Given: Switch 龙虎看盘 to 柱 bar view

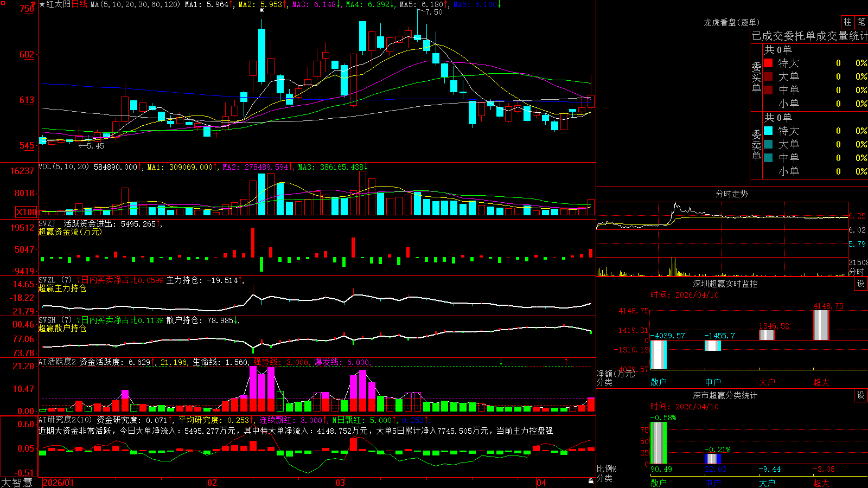Looking at the screenshot, I should coord(847,22).
